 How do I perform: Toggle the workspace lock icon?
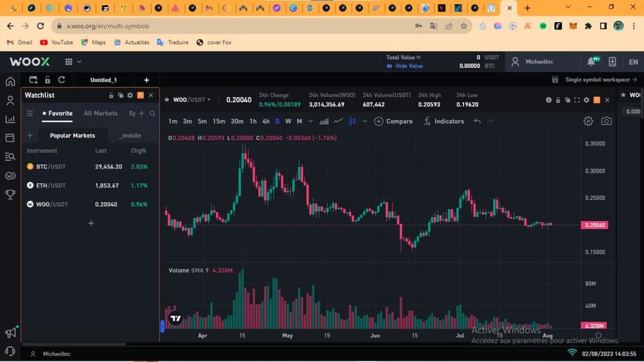click(x=48, y=80)
